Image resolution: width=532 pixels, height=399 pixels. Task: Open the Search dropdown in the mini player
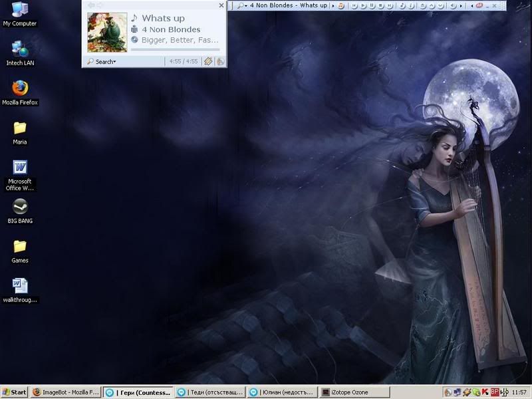pyautogui.click(x=102, y=61)
